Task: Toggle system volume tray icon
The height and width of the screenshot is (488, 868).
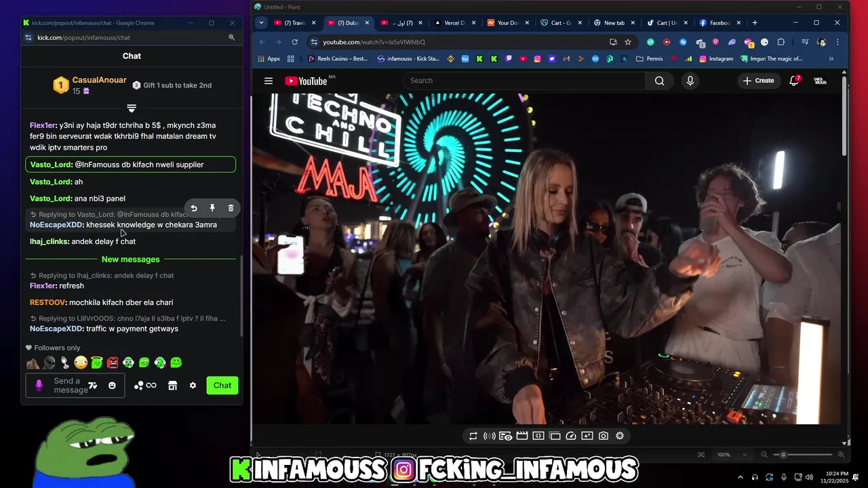Action: coord(809,477)
